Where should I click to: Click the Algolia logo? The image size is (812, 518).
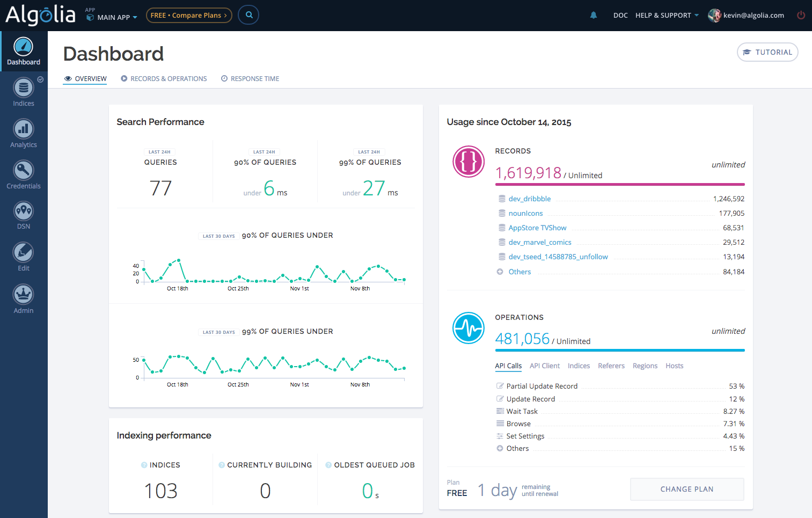click(x=40, y=15)
